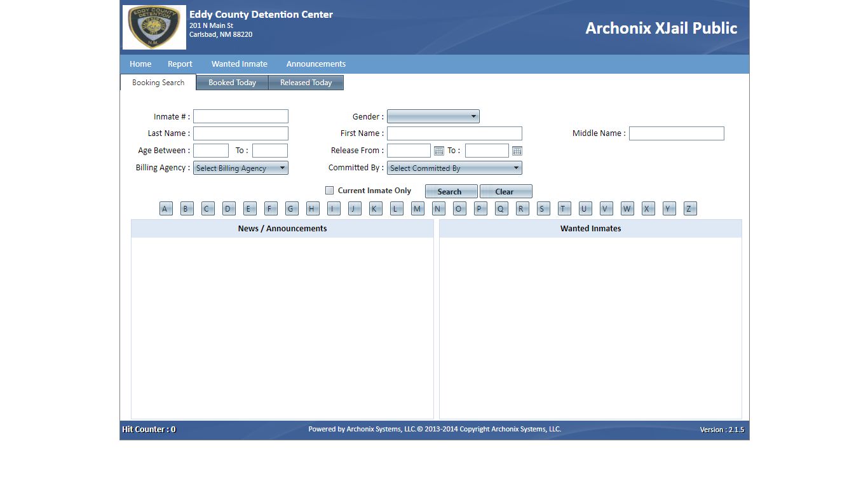Click the Eddy County Detention badge logo
The image size is (868, 488).
tap(154, 27)
